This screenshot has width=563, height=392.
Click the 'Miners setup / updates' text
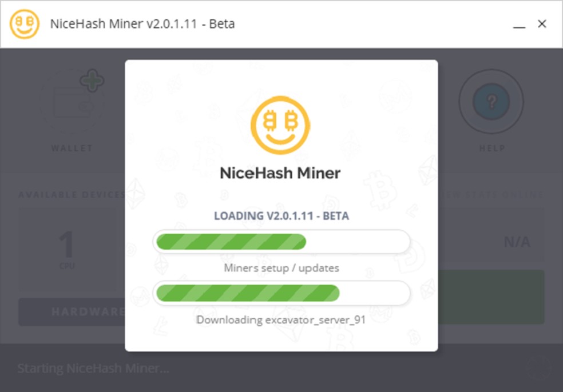[281, 268]
